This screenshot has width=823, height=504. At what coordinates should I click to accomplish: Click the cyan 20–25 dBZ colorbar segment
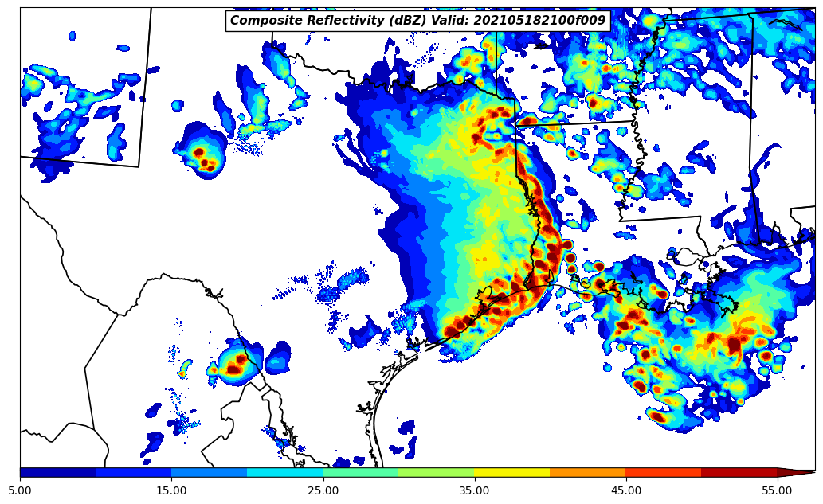284,472
